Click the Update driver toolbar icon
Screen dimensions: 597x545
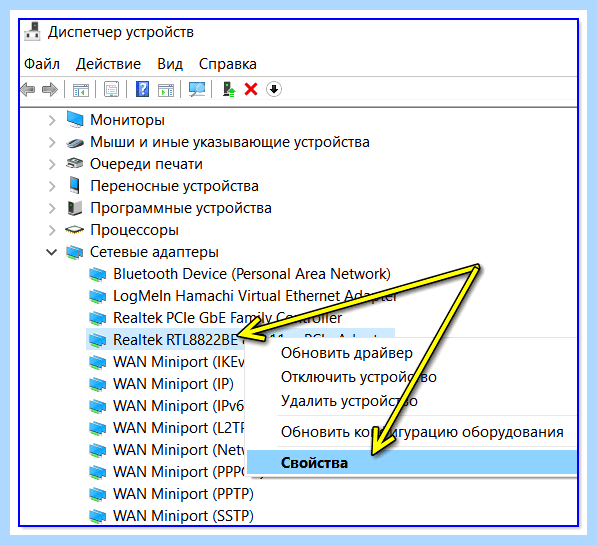coord(229,90)
